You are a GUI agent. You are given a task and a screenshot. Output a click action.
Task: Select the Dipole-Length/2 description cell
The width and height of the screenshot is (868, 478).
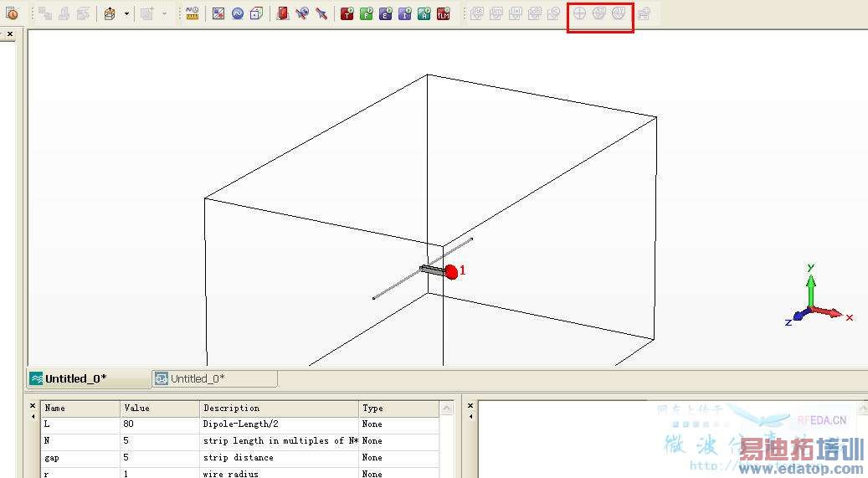(279, 424)
